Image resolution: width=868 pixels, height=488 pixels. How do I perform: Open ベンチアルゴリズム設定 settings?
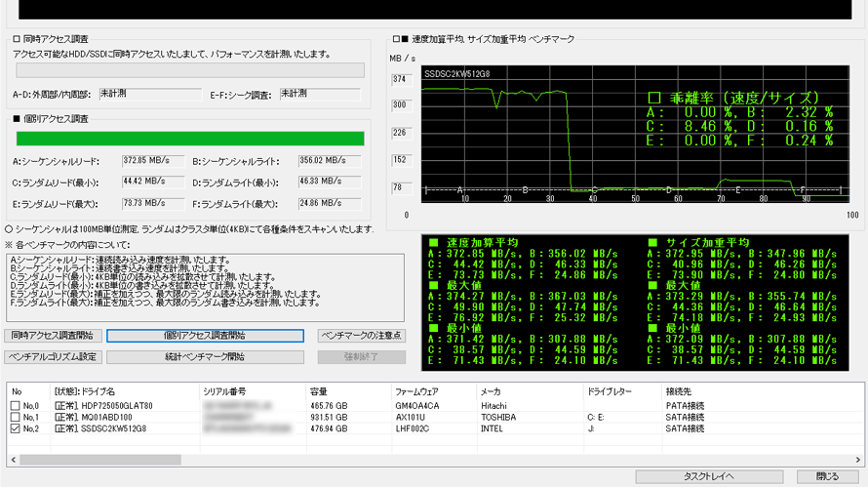point(53,357)
